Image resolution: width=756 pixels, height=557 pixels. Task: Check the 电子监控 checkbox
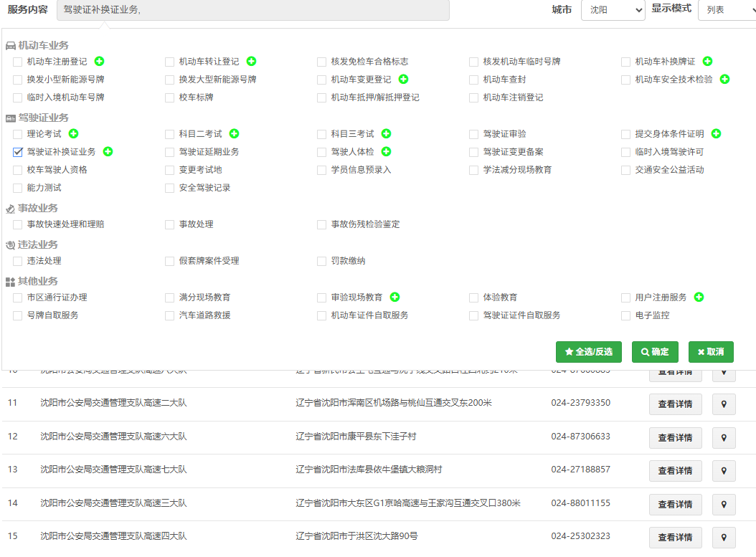coord(626,315)
